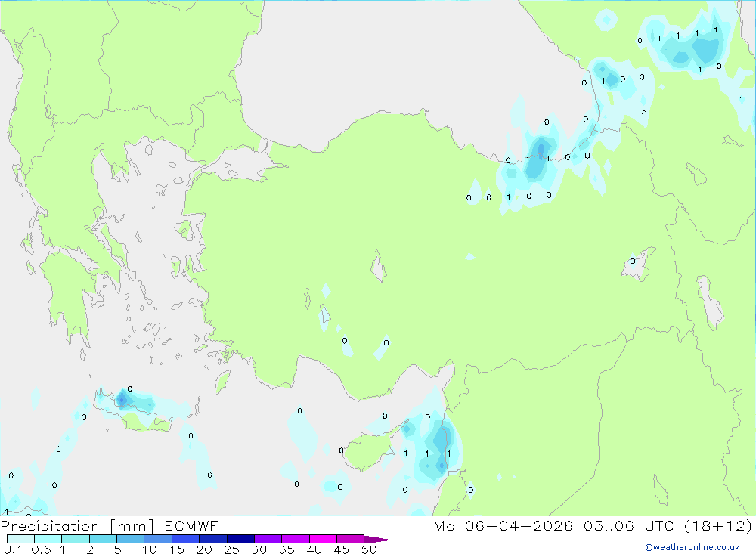
Task: Pick the 35–40 mm legend swatch
Action: pyautogui.click(x=296, y=539)
